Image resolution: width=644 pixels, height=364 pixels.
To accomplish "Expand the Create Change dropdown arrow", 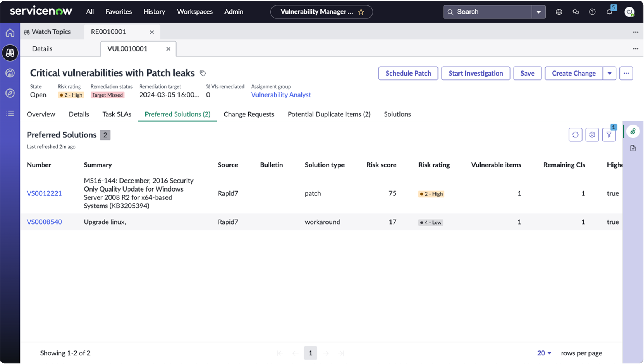I will pyautogui.click(x=609, y=73).
